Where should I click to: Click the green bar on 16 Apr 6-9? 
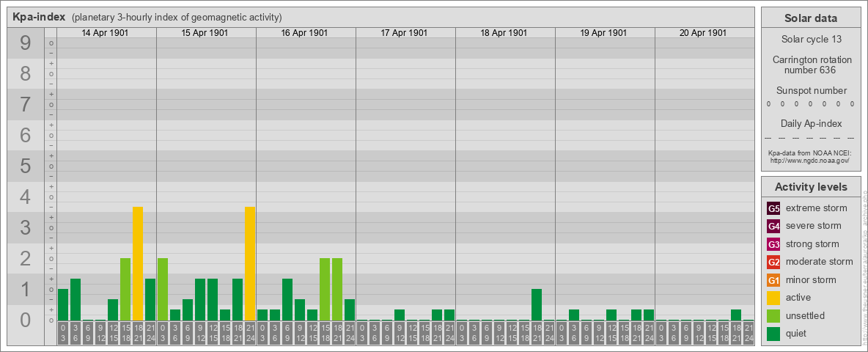[287, 299]
